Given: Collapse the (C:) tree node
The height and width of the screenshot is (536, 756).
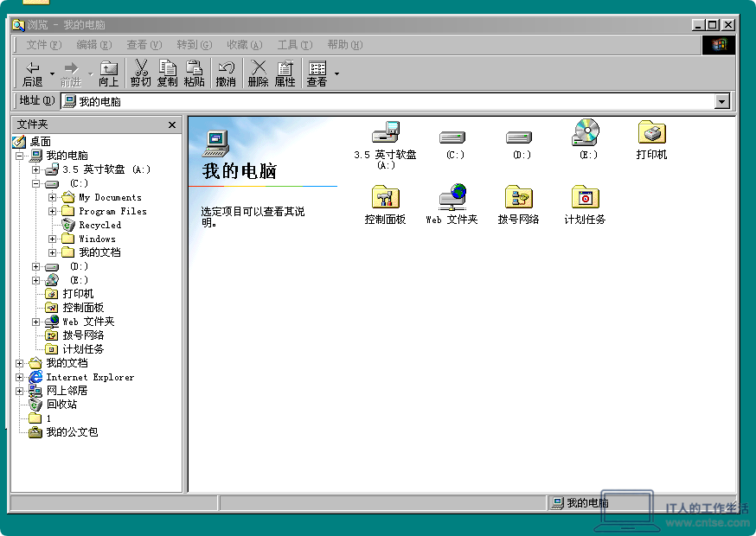Looking at the screenshot, I should 35,183.
